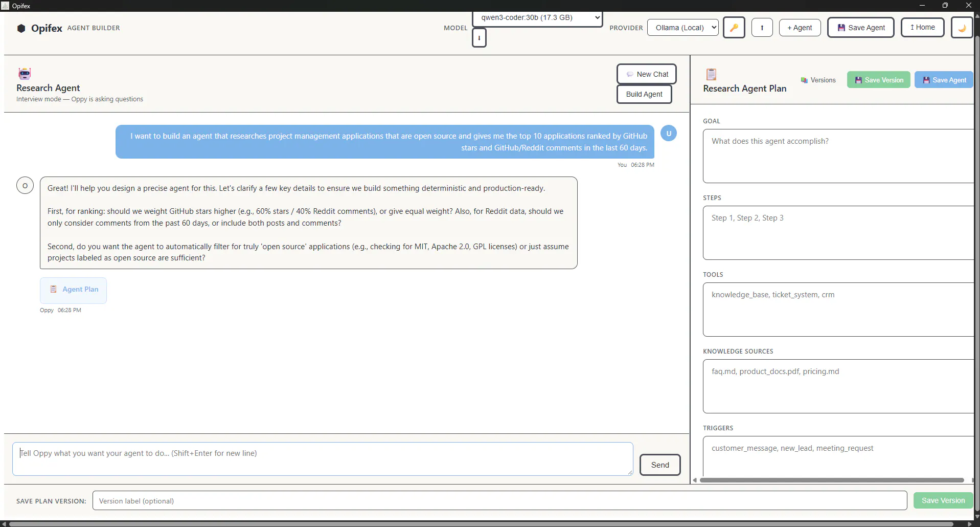
Task: Click the up arrow button beside the key button
Action: click(762, 28)
